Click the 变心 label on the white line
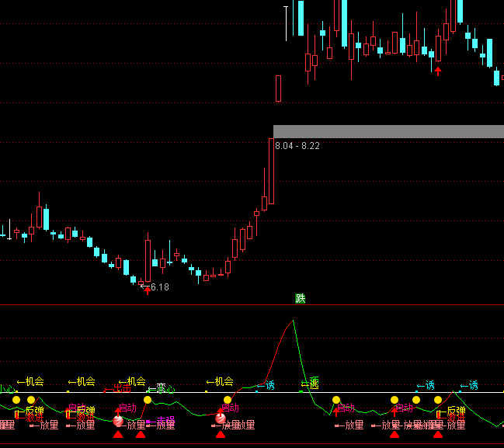 [158, 387]
